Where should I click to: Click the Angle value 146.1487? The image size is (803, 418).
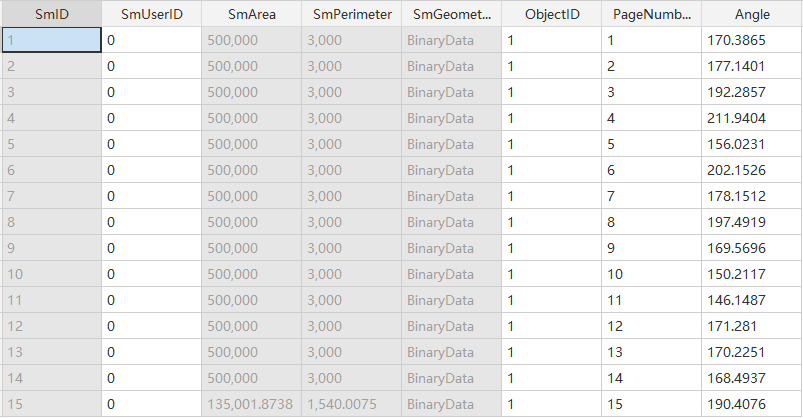[x=752, y=300]
